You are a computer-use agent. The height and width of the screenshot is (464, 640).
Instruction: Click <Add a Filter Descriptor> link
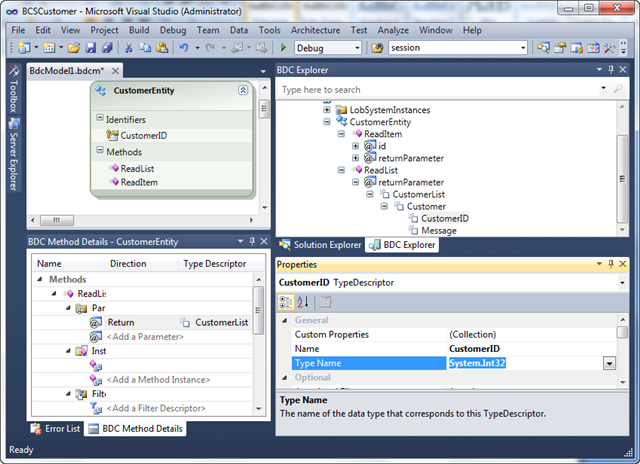tap(156, 408)
